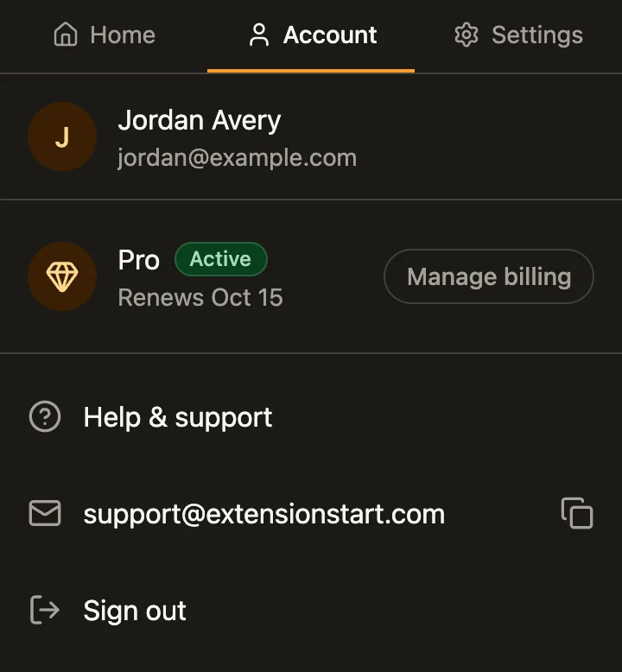
Task: Click the sign out arrow icon
Action: point(45,610)
